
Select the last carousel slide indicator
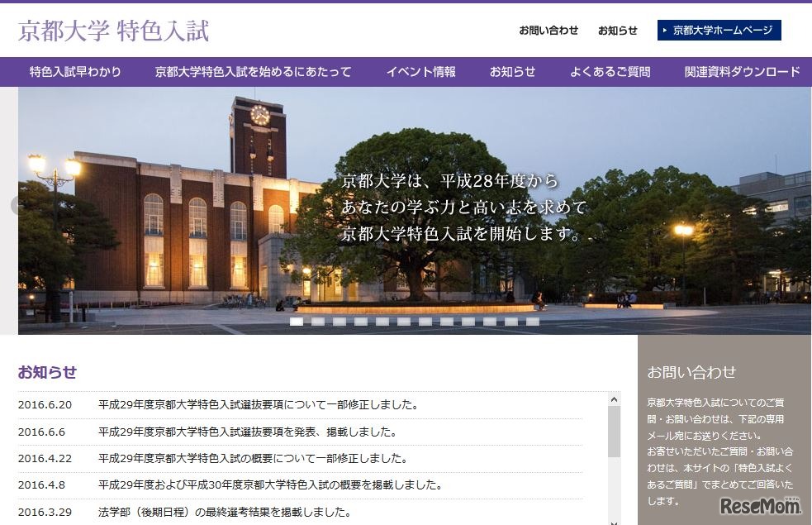click(x=532, y=322)
